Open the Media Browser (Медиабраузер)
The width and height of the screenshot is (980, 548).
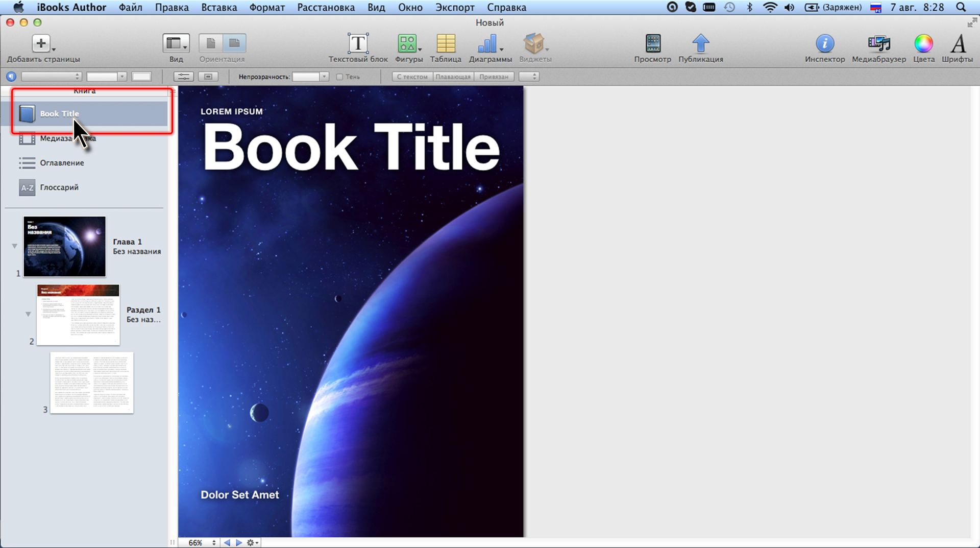879,43
